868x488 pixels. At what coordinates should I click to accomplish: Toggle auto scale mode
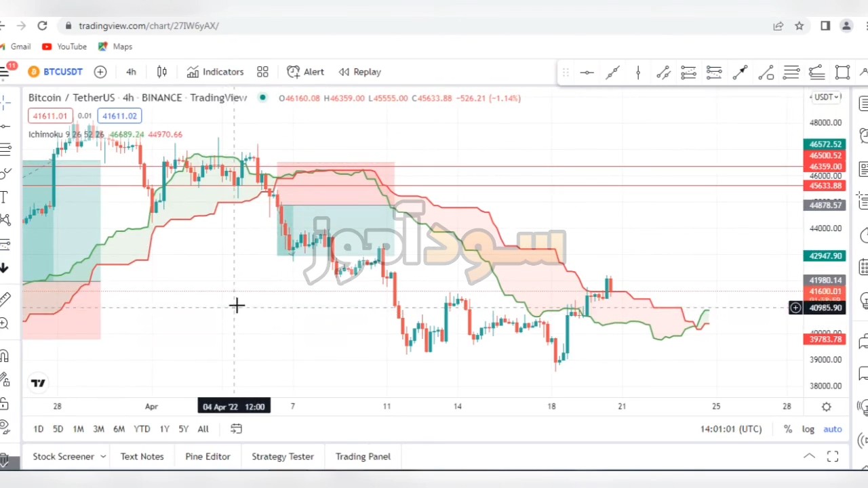click(833, 429)
